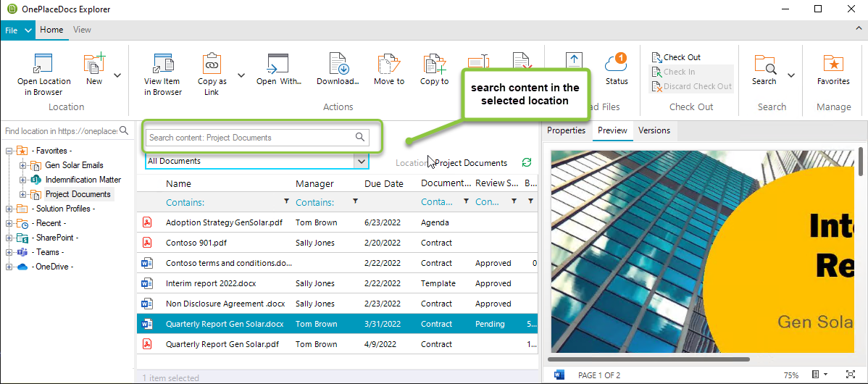Click magnifier in Search content box
This screenshot has height=384, width=868.
pos(360,137)
